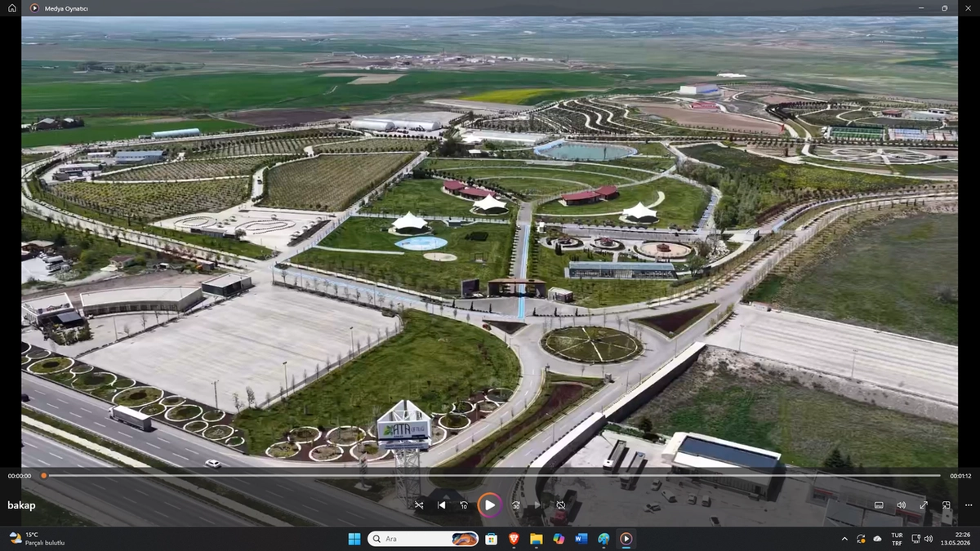980x551 pixels.
Task: Go to the Media Player home icon
Action: 12,7
